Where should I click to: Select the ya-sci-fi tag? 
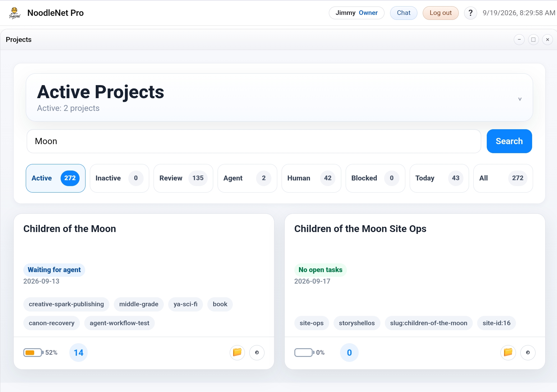point(186,304)
